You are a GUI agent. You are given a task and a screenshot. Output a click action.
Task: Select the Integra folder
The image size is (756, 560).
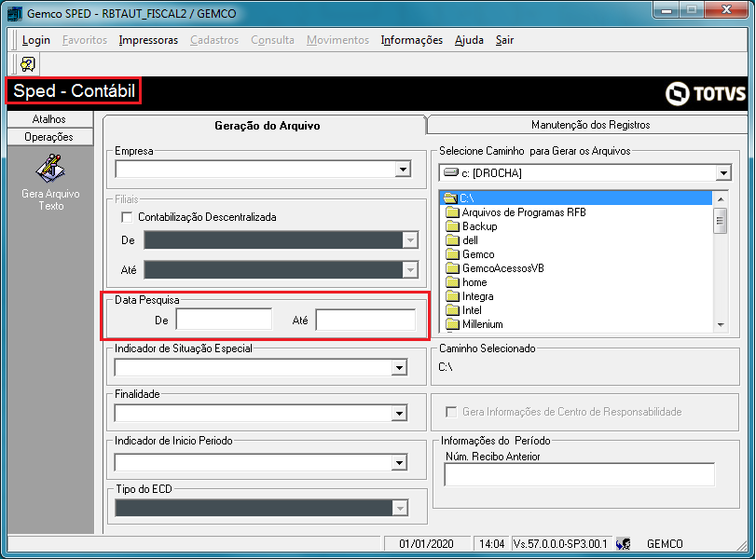pyautogui.click(x=477, y=296)
